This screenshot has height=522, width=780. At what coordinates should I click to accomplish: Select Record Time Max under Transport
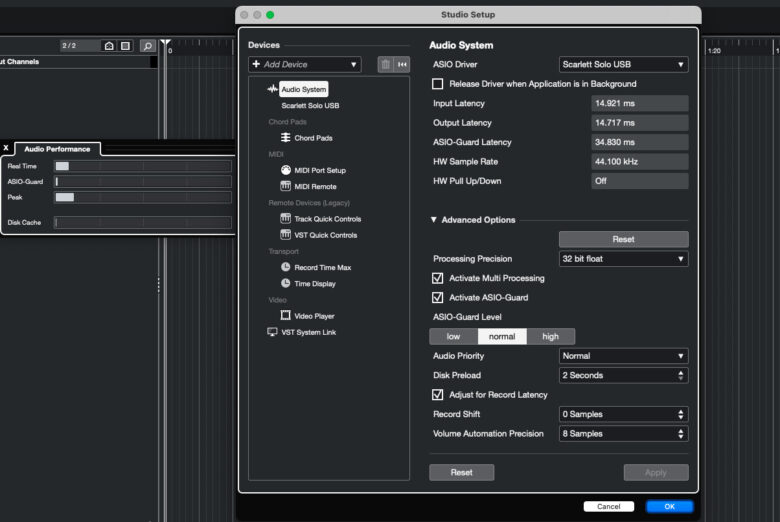coord(322,268)
